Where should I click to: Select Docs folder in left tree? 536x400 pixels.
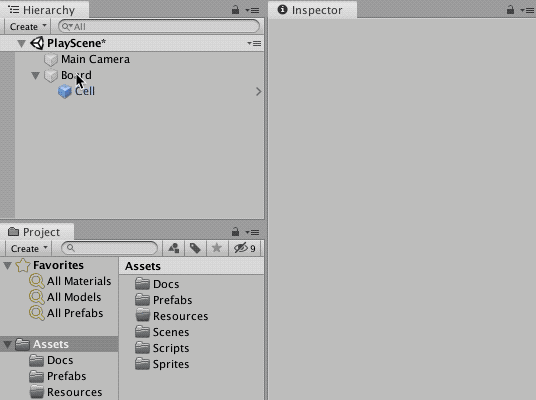point(59,360)
